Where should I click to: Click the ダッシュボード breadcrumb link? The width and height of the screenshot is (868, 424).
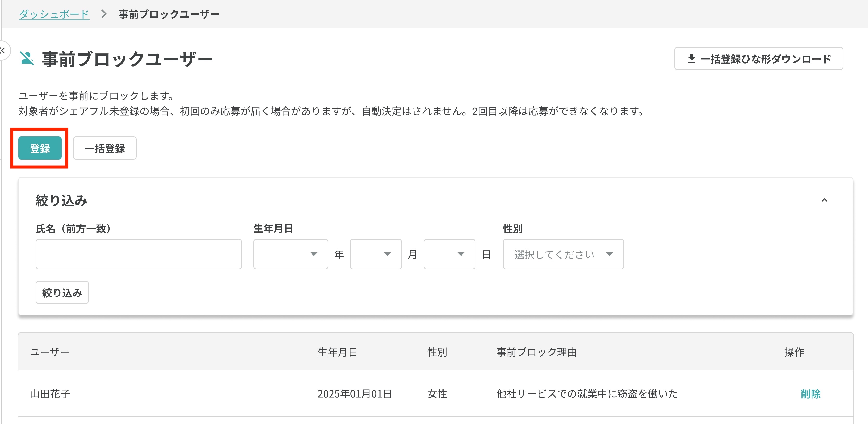[54, 14]
